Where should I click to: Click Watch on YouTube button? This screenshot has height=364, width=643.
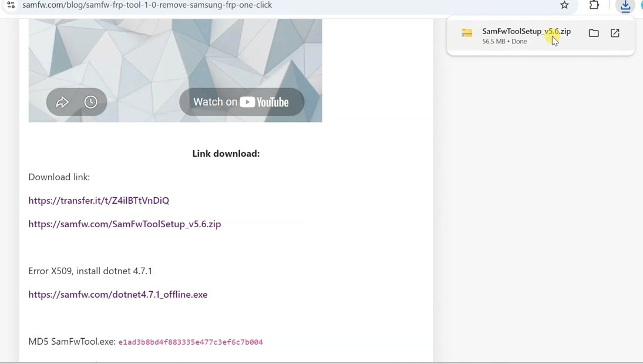click(241, 102)
